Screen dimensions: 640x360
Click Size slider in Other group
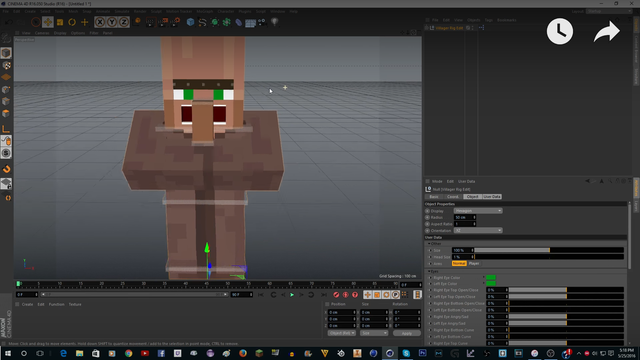click(x=549, y=250)
